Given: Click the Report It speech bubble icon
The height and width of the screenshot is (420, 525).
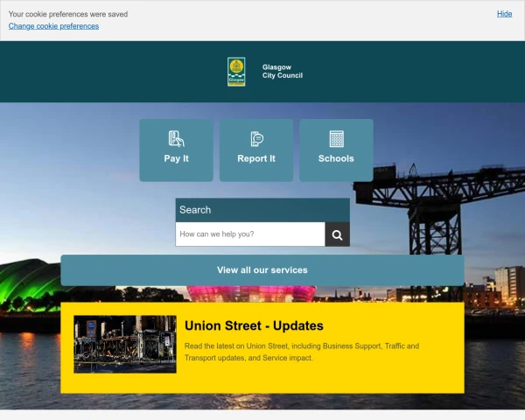Looking at the screenshot, I should [256, 138].
